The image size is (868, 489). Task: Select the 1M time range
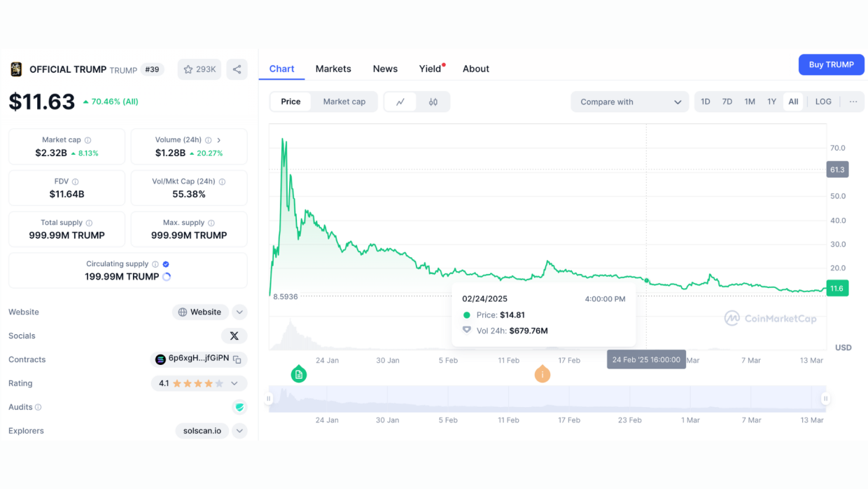(x=750, y=102)
